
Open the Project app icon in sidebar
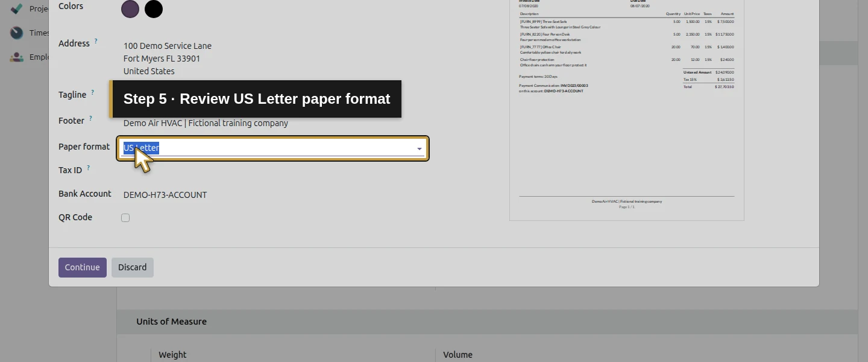click(x=17, y=8)
